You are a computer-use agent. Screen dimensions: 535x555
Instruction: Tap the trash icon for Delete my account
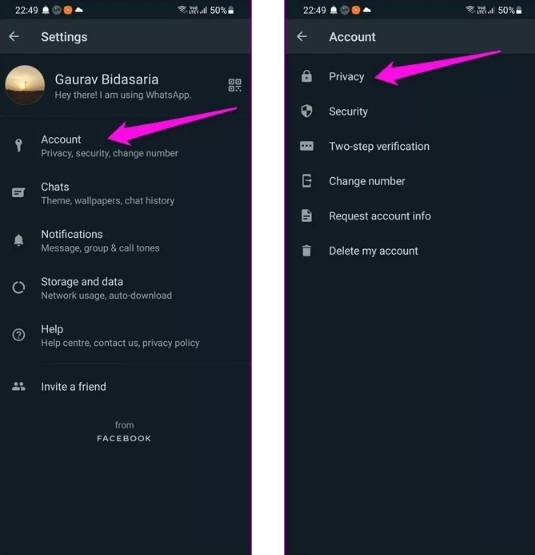click(x=307, y=251)
